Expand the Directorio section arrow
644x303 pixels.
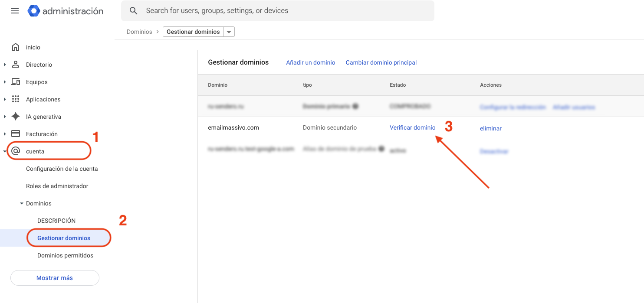click(x=5, y=65)
